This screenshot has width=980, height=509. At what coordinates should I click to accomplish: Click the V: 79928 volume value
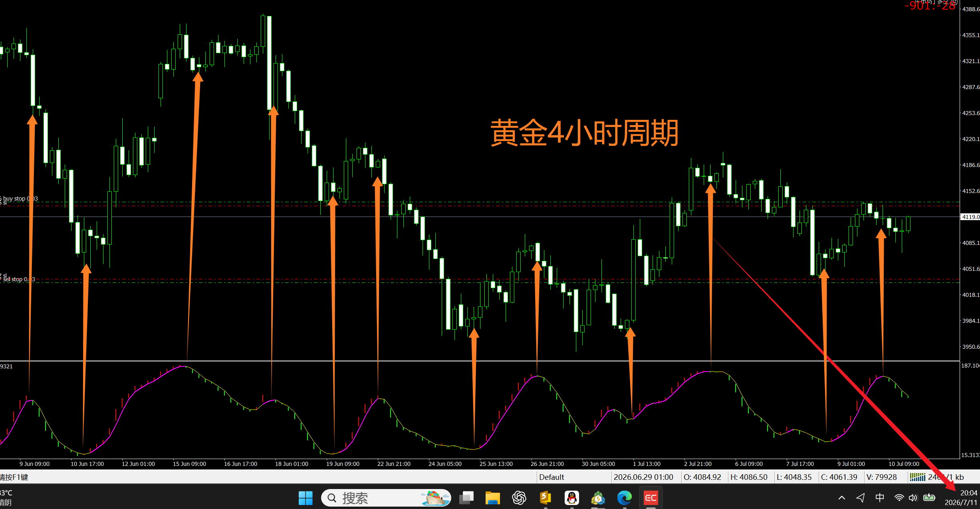click(881, 477)
